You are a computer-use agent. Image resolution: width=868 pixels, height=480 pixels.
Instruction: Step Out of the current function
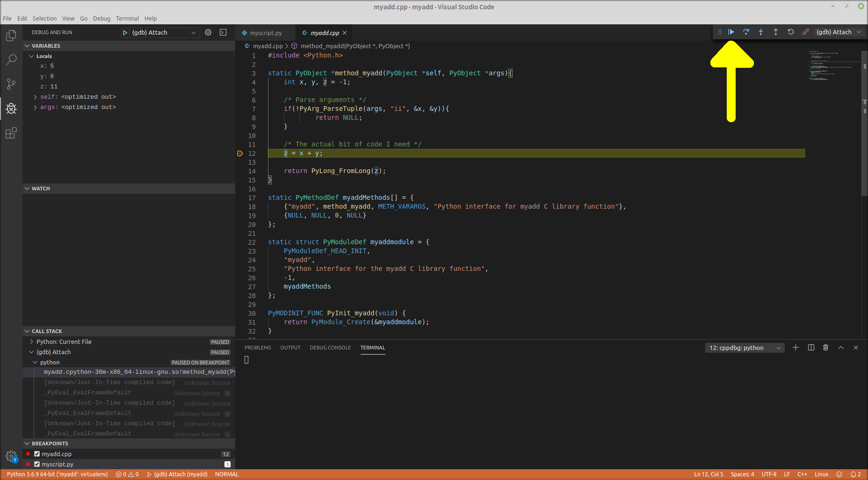(x=776, y=32)
